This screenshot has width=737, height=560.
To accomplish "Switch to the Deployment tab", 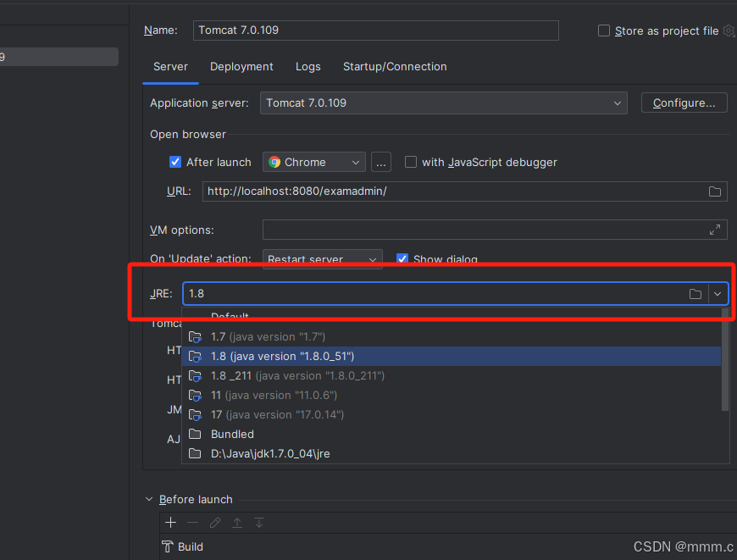I will [241, 67].
